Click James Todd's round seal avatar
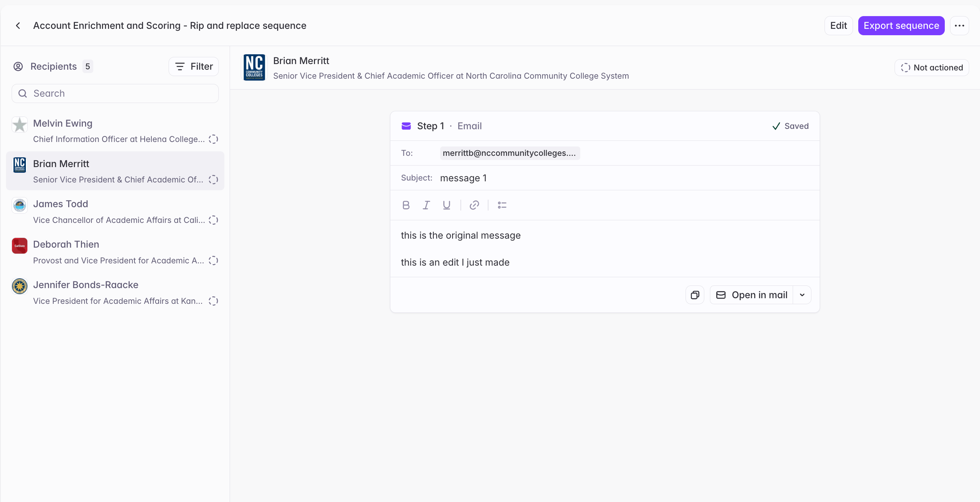 [x=19, y=205]
